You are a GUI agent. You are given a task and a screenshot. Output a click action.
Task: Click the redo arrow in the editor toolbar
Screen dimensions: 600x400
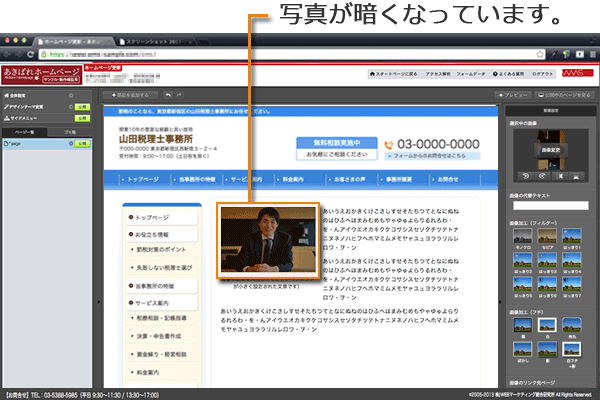pos(181,94)
